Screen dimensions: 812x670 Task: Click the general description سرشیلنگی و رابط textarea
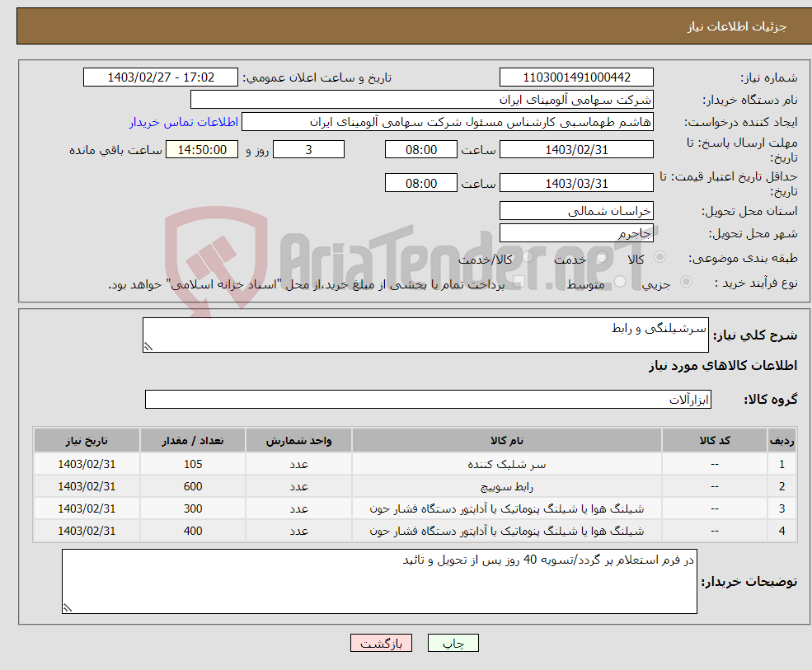point(425,335)
